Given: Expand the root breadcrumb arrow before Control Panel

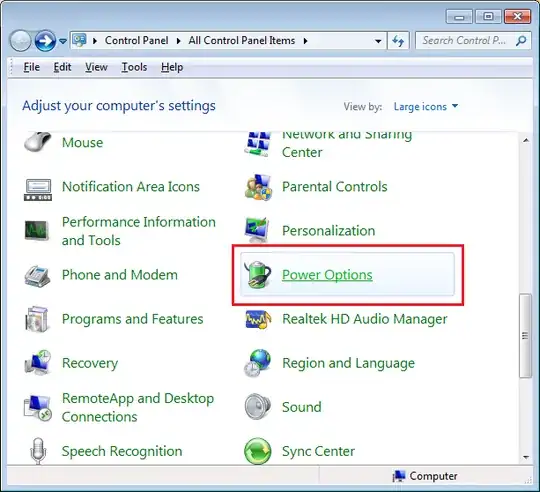Looking at the screenshot, I should 95,41.
